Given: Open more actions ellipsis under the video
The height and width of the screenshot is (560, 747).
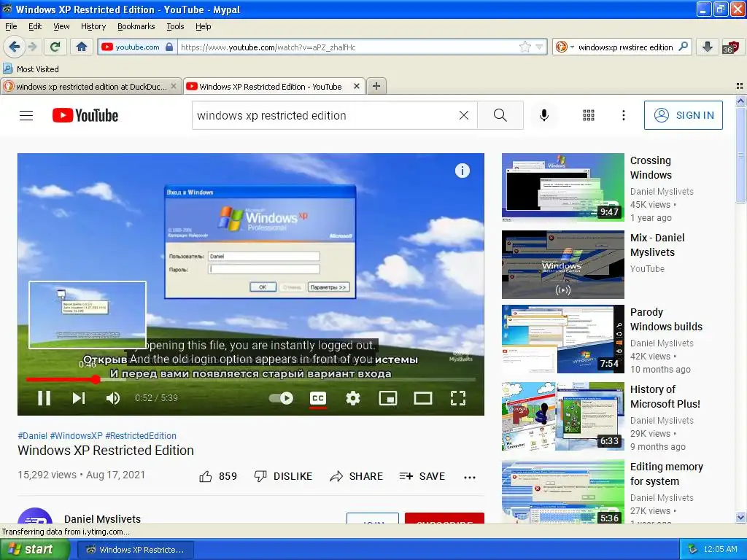Looking at the screenshot, I should click(x=470, y=478).
